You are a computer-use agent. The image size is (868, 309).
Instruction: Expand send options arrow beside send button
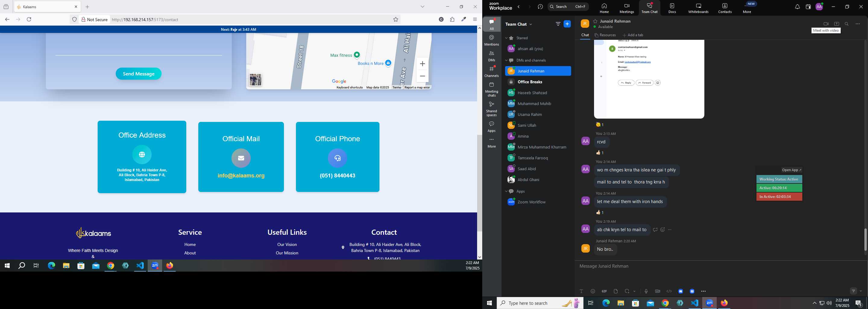861,291
